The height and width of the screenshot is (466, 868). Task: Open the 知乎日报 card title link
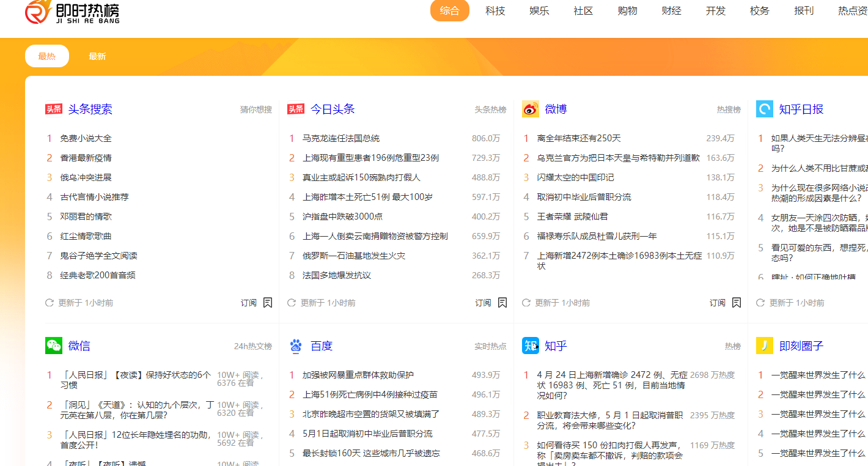pos(801,109)
